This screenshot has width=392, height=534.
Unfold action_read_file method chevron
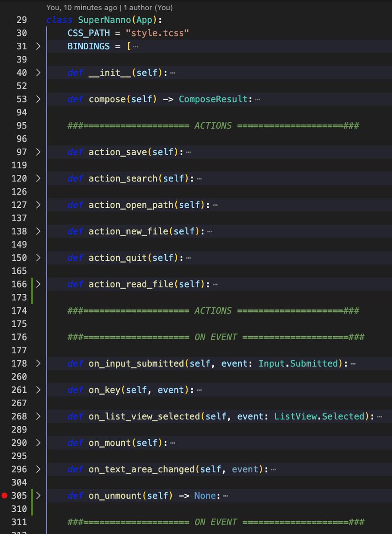click(38, 284)
